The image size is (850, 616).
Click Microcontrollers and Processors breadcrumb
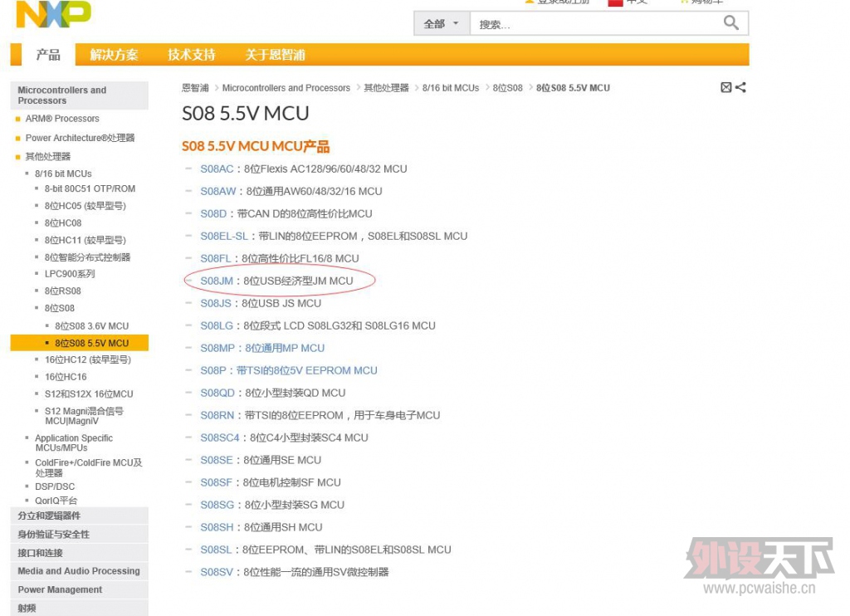tap(286, 88)
